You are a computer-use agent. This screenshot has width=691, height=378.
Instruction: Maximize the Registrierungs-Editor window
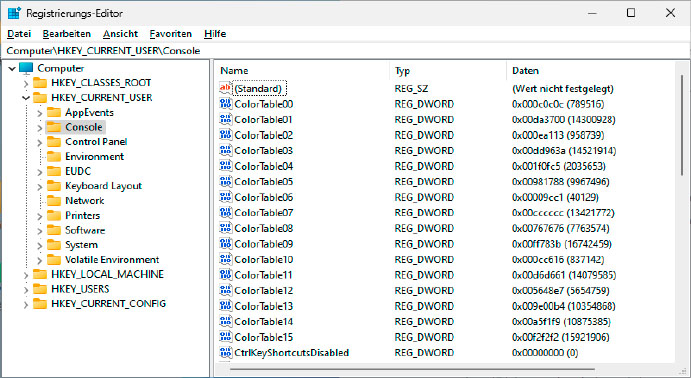(x=631, y=13)
